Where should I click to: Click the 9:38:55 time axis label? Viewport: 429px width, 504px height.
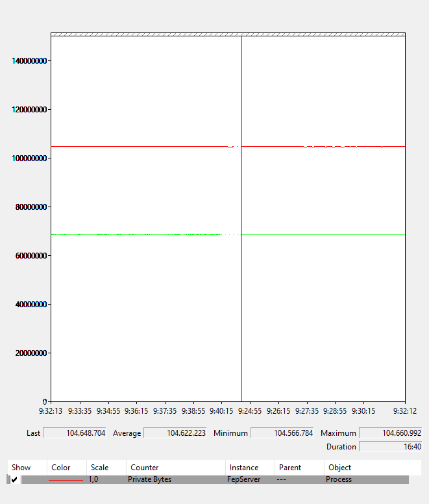pyautogui.click(x=193, y=410)
